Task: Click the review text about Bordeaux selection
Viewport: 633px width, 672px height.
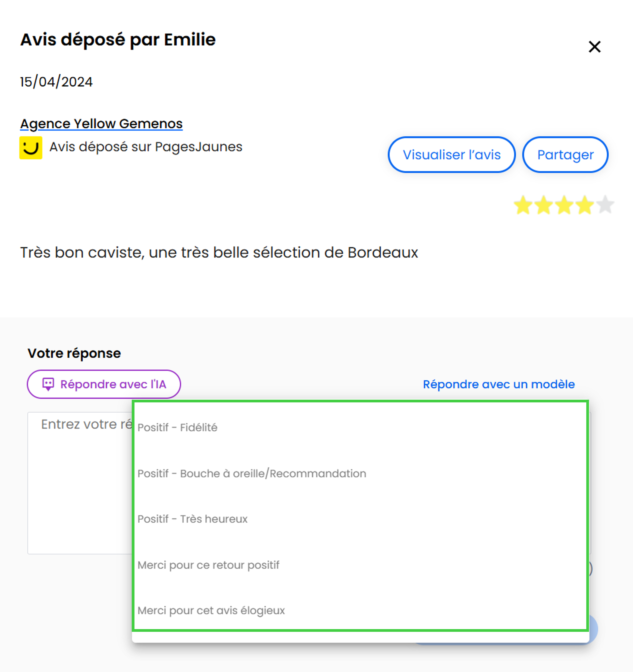Action: point(219,253)
